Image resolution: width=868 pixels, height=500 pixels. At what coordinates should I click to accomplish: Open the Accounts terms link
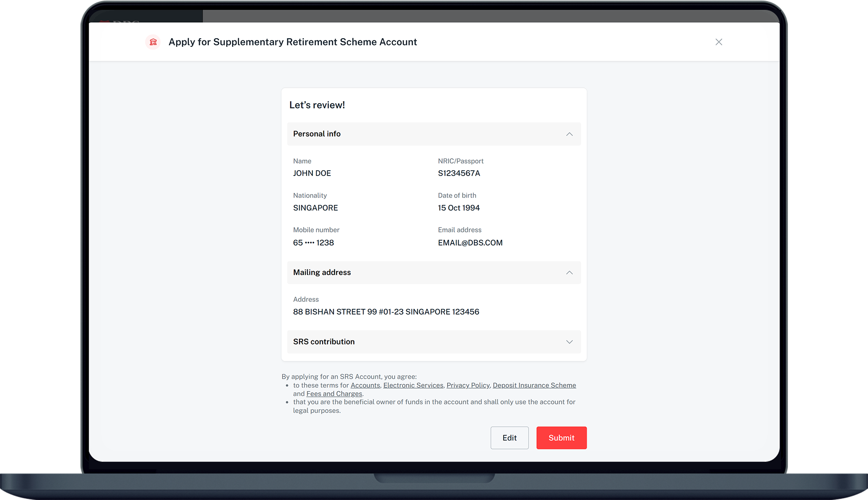[365, 385]
